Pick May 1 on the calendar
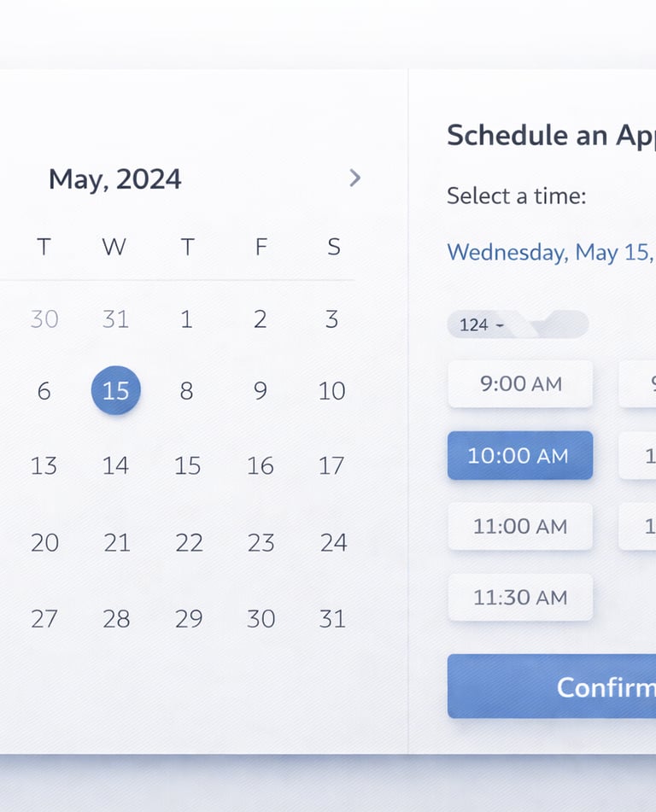 pos(186,319)
